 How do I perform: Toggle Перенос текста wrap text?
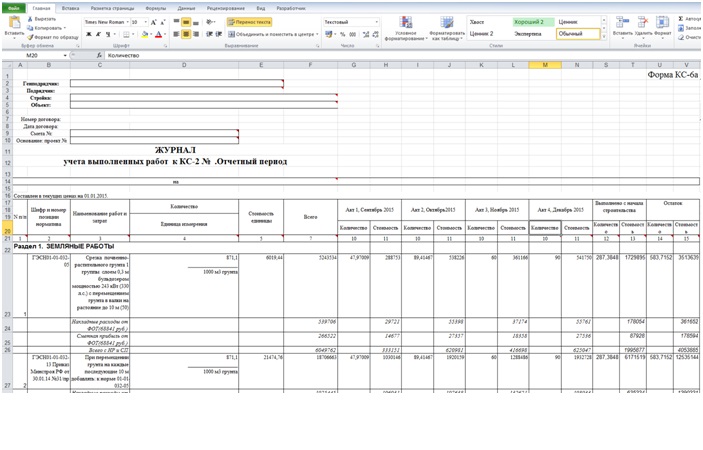(x=249, y=22)
